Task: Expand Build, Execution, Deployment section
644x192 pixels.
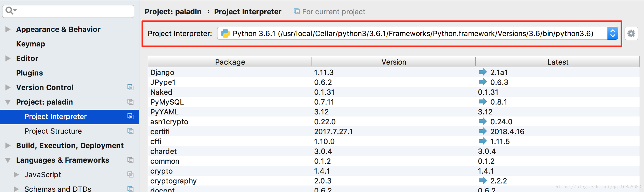Action: pyautogui.click(x=8, y=146)
